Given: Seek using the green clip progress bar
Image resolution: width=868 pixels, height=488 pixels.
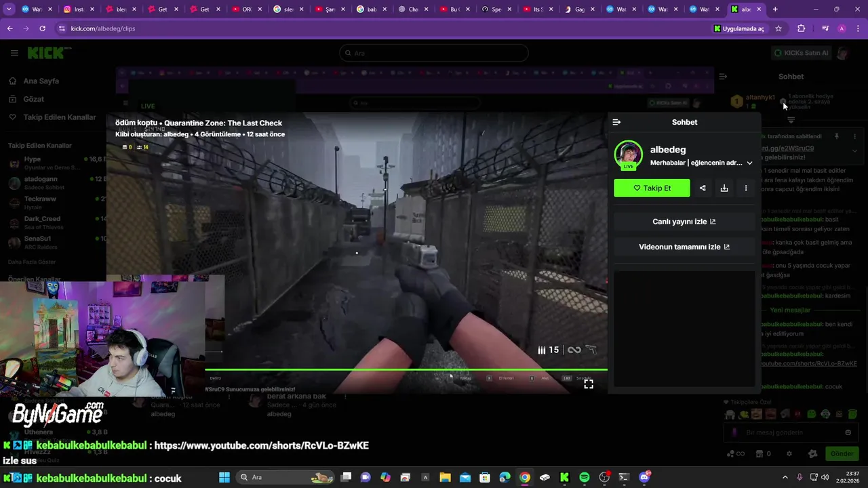Looking at the screenshot, I should 406,370.
